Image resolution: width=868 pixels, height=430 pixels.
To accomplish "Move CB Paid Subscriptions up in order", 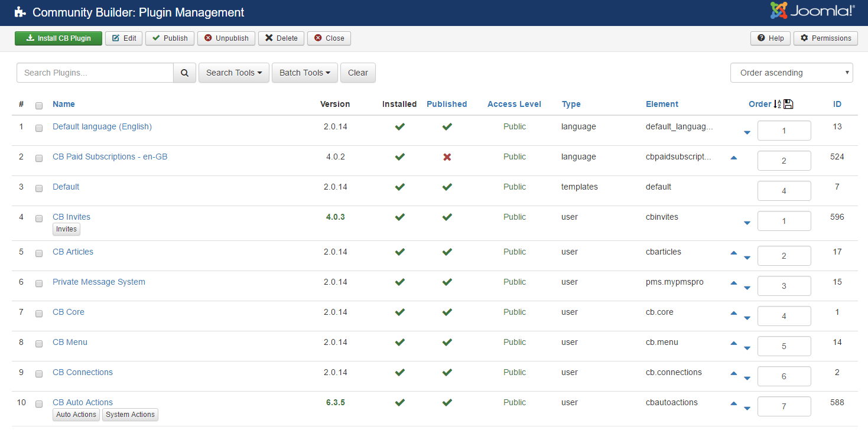I will pos(734,158).
